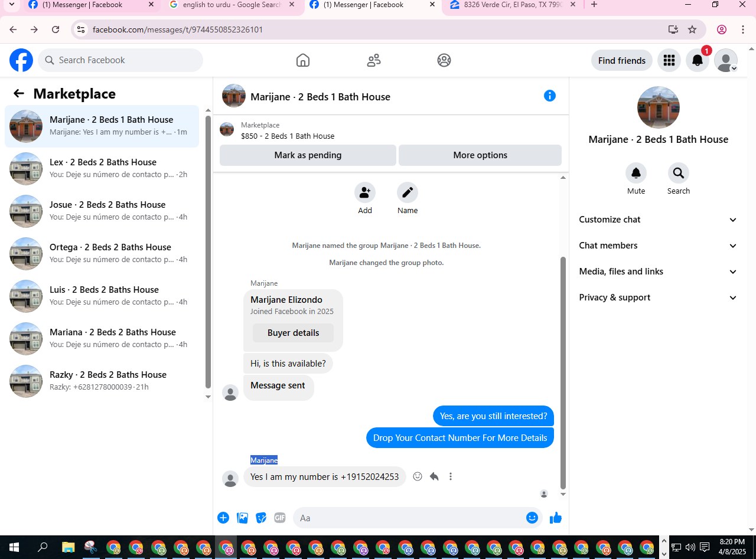This screenshot has width=756, height=559.
Task: Click the Search Facebook field
Action: pos(120,60)
